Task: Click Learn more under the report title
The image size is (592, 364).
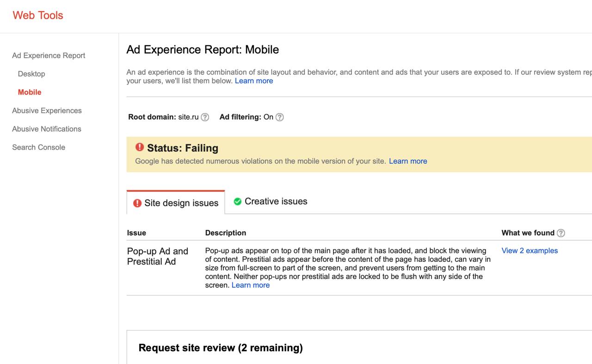Action: (x=253, y=81)
